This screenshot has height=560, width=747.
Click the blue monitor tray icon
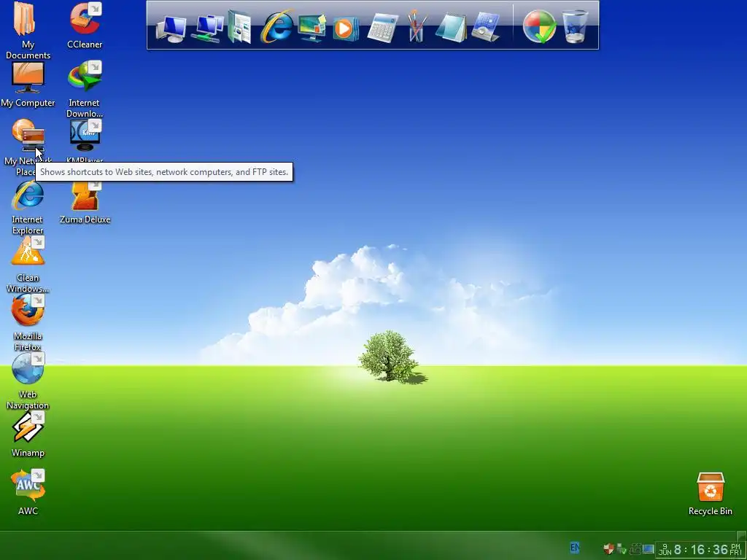648,549
